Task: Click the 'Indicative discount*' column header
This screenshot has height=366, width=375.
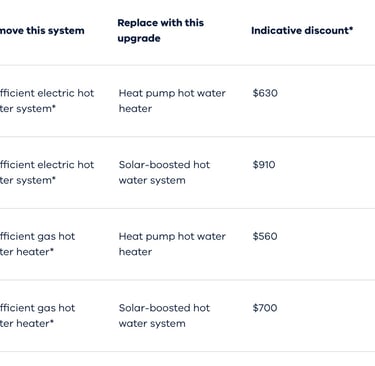Action: click(302, 30)
